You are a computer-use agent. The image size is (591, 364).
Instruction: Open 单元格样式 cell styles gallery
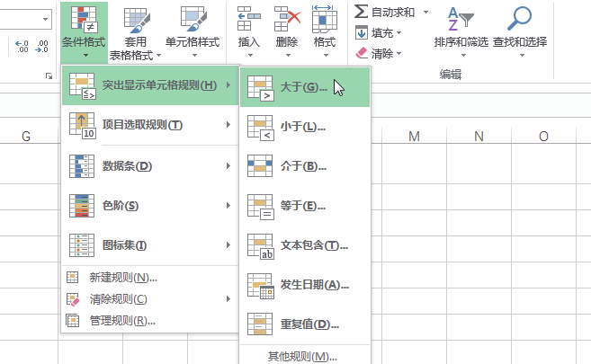click(193, 32)
